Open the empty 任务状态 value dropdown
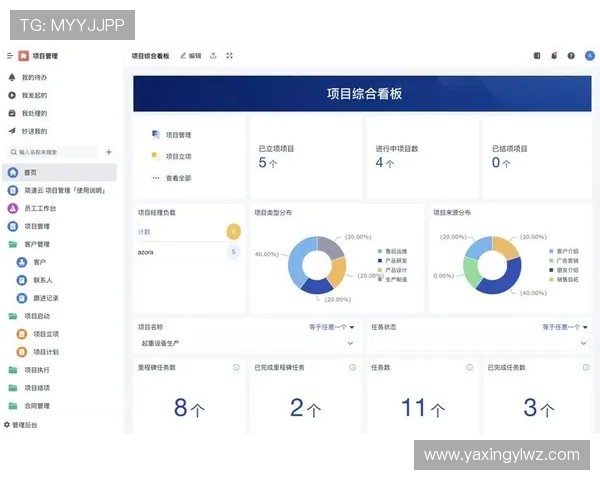 479,343
